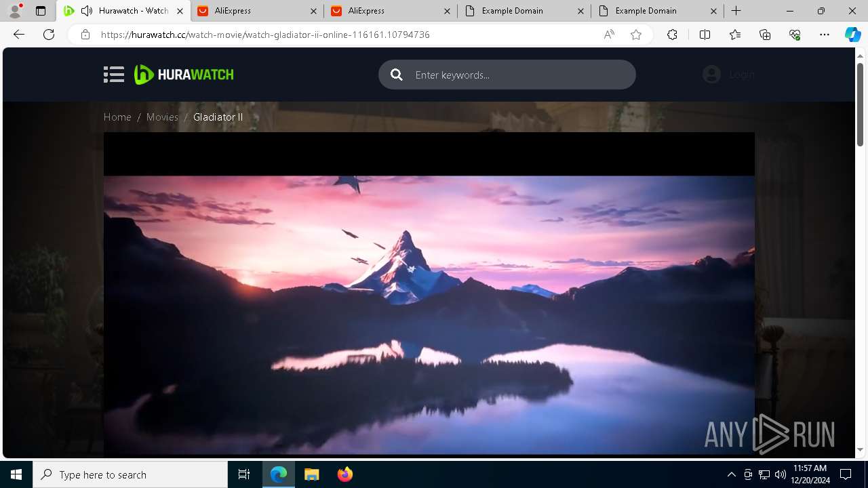Image resolution: width=868 pixels, height=488 pixels.
Task: Open volume control in tray
Action: pyautogui.click(x=781, y=474)
